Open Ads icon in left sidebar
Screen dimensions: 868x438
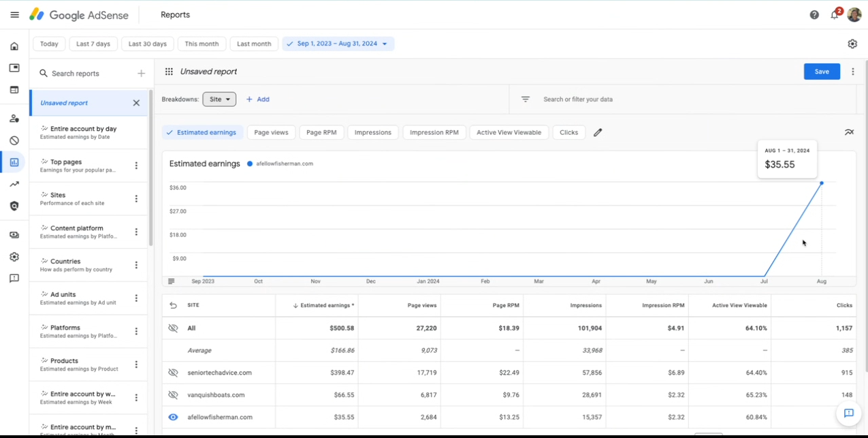click(x=14, y=68)
